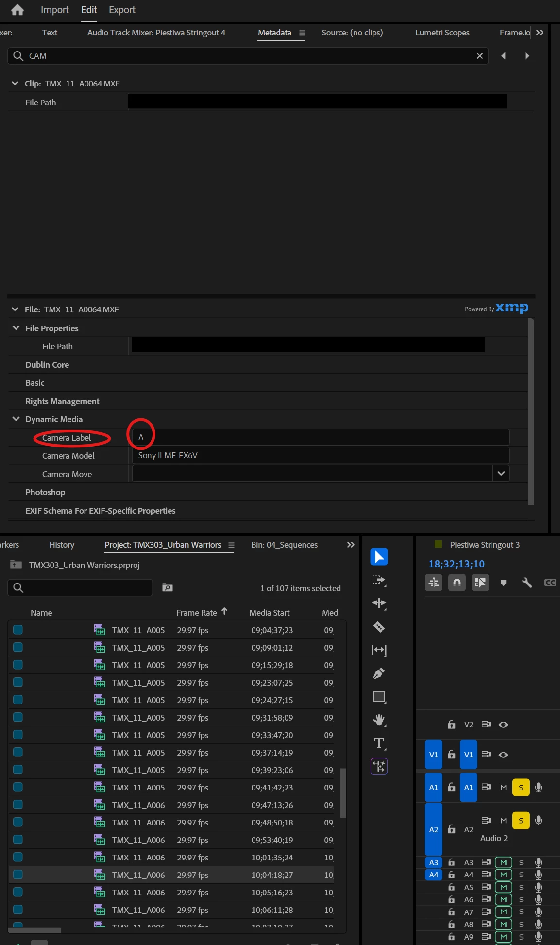Select the Razor tool
560x945 pixels.
379,627
